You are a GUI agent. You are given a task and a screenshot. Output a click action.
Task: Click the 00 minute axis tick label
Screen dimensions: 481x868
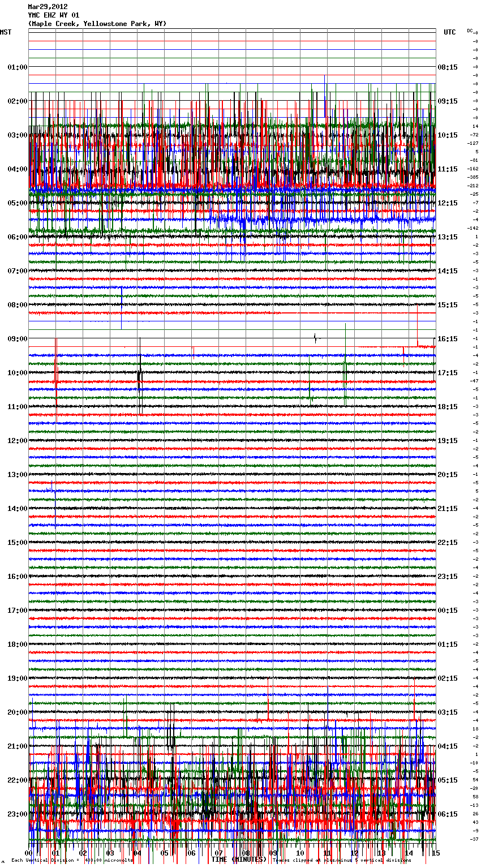point(29,853)
